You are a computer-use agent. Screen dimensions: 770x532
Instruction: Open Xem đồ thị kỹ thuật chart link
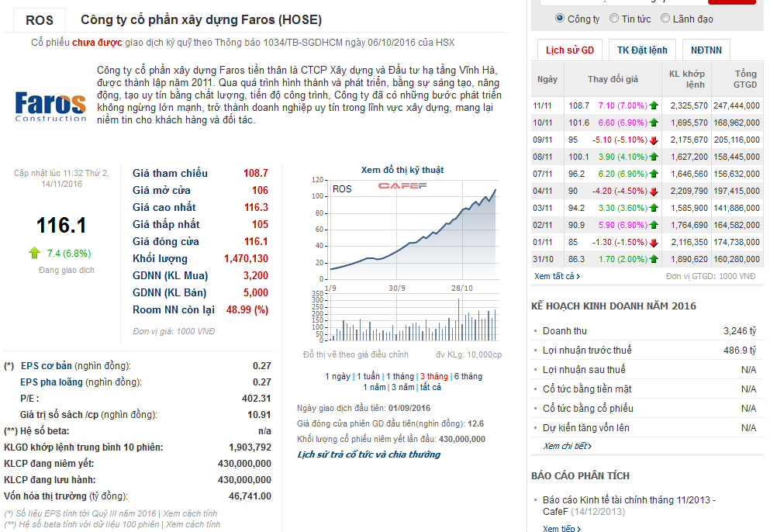pyautogui.click(x=402, y=170)
